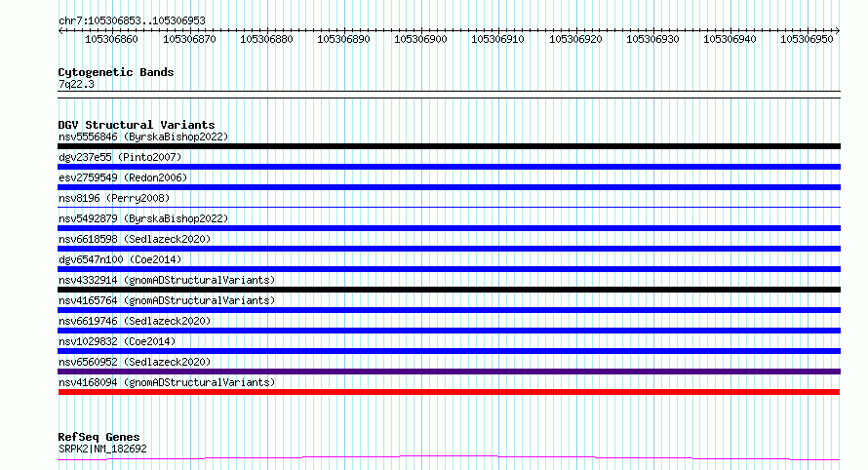Click ruler position 105306940

[x=730, y=39]
